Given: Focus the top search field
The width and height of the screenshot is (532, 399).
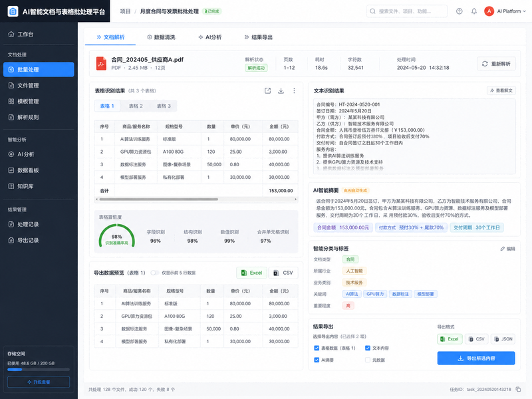Looking at the screenshot, I should point(407,11).
